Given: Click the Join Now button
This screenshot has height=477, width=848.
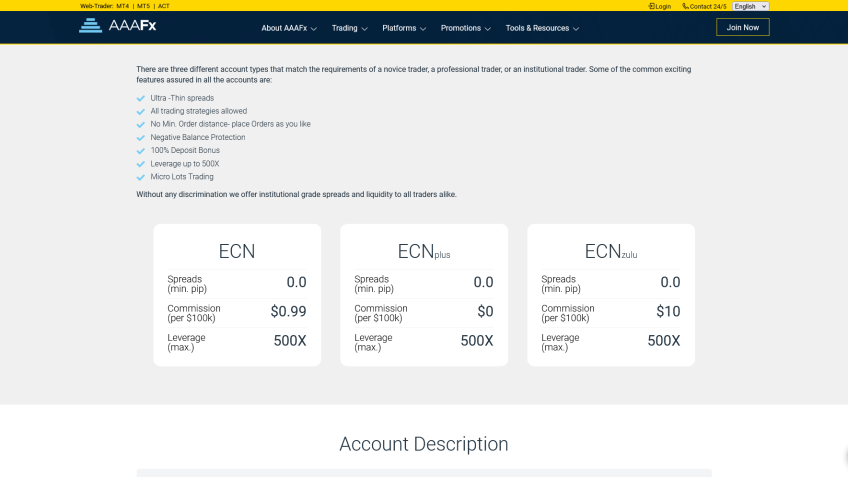Looking at the screenshot, I should 742,27.
